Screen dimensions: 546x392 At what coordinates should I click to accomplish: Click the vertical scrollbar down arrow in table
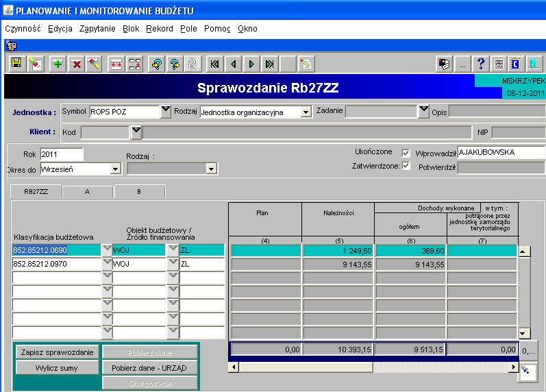[523, 334]
